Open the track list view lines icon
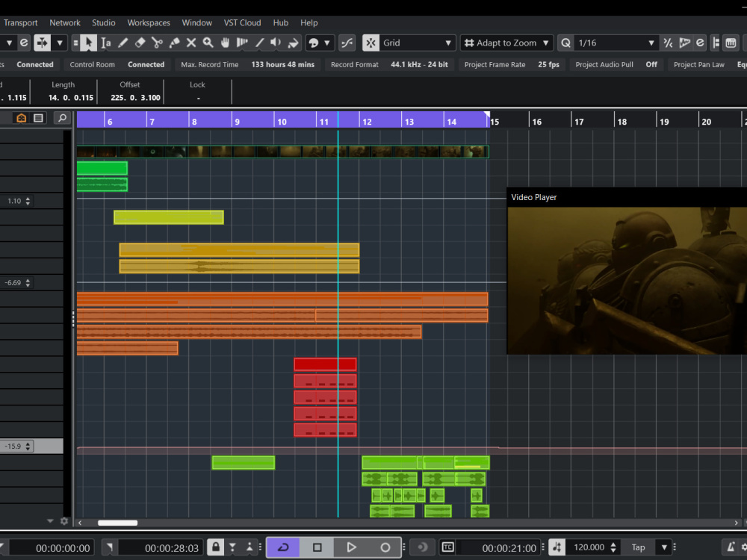The width and height of the screenshot is (747, 560). 39,118
